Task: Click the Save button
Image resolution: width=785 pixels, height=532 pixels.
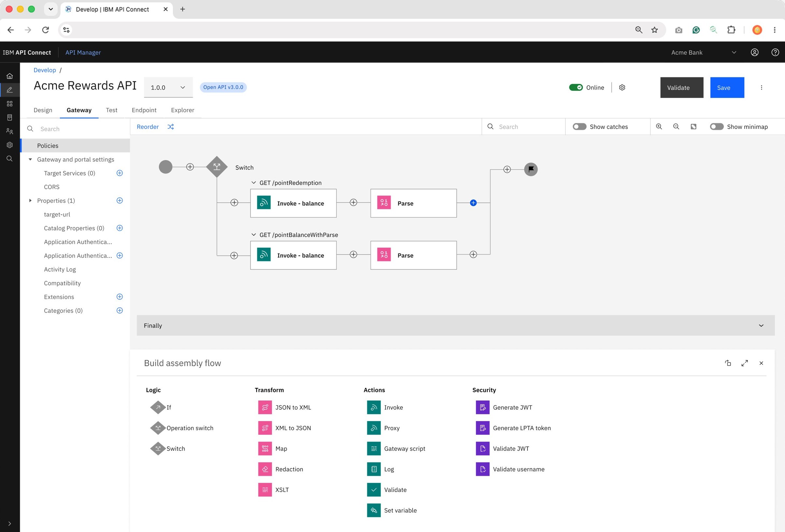Action: point(727,88)
